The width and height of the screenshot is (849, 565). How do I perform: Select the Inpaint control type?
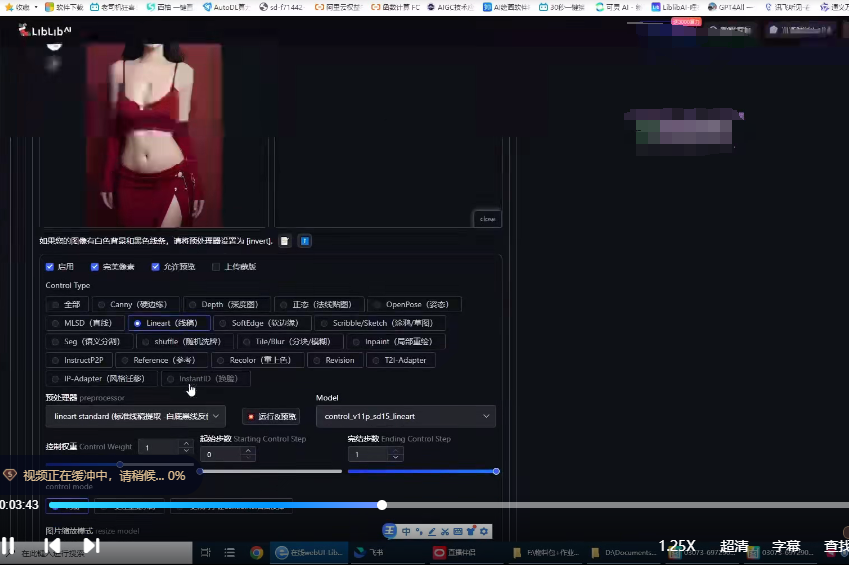click(x=396, y=341)
